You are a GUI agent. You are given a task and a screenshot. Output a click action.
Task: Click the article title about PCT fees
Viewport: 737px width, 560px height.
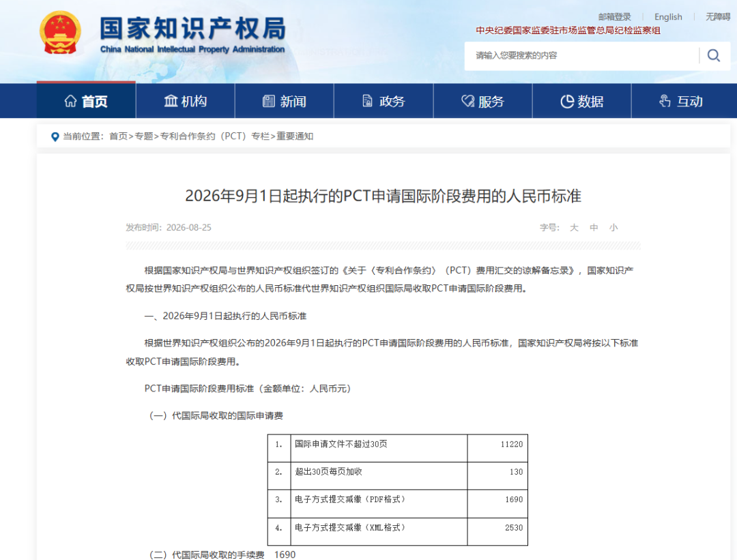(383, 196)
